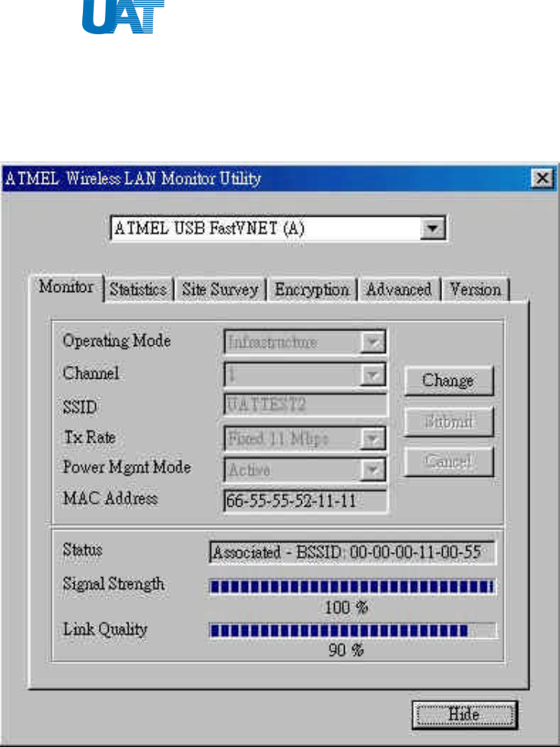Close the ATMEL Wireless LAN Monitor Utility
This screenshot has width=560, height=747.
542,178
